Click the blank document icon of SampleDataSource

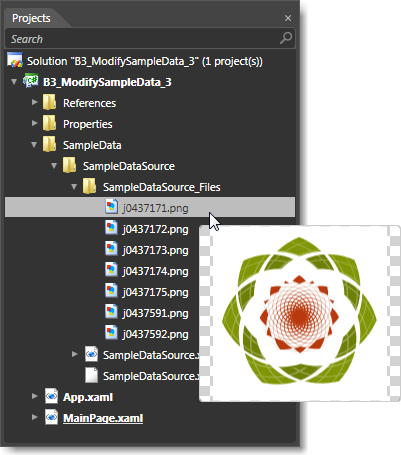pos(91,375)
